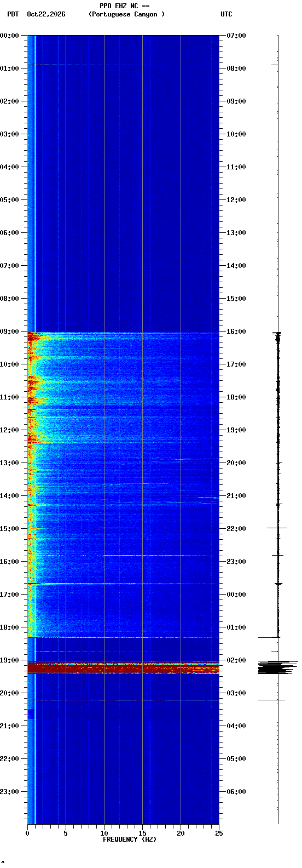Click the PDT time label '05:00'
The image size is (302, 868).
9,200
